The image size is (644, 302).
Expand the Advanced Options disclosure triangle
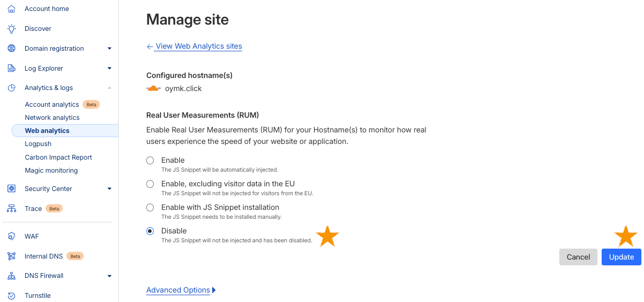coord(214,290)
